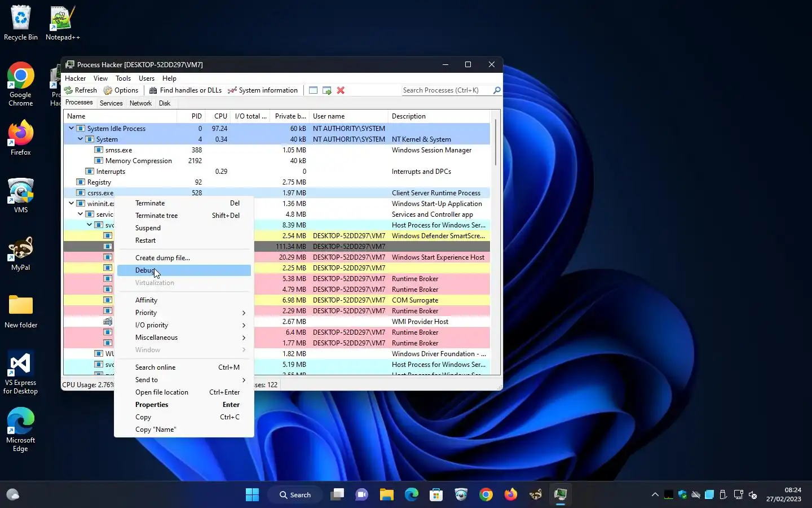Expand Send to submenu
The width and height of the screenshot is (812, 508).
coord(184,380)
